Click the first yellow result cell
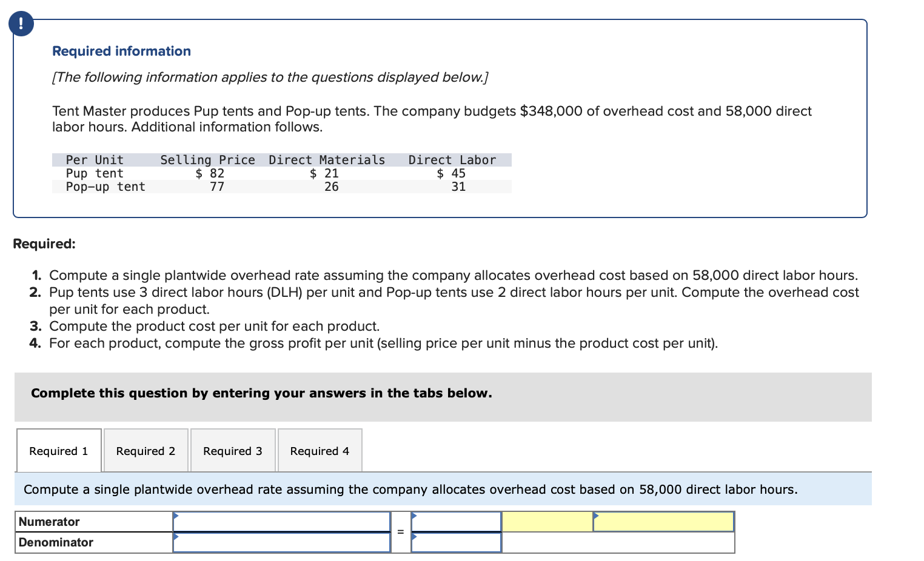Screen dimensions: 924x561 [547, 522]
